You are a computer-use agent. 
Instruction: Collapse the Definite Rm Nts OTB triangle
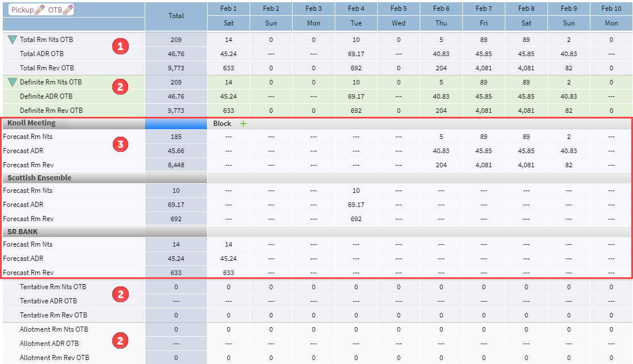coord(12,82)
